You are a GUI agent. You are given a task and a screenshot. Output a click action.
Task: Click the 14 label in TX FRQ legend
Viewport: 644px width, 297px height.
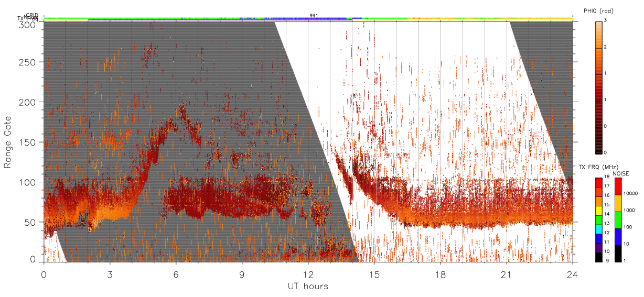coord(607,214)
